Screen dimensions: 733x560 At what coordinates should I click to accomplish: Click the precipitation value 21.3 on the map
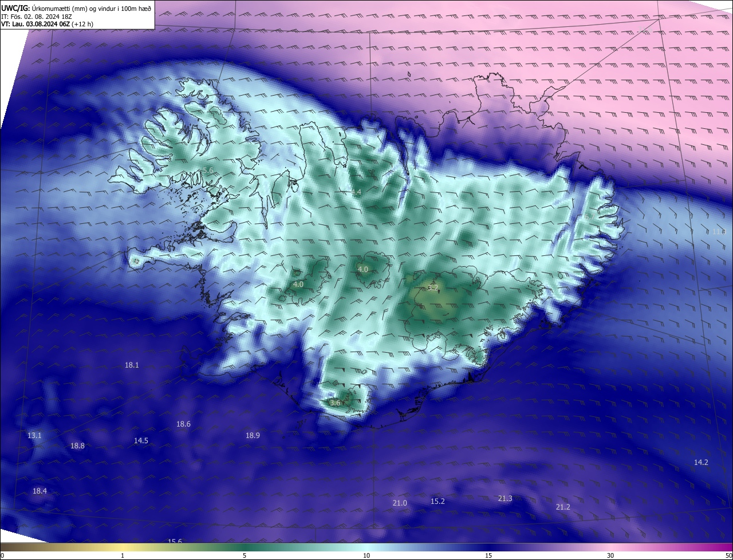(505, 498)
